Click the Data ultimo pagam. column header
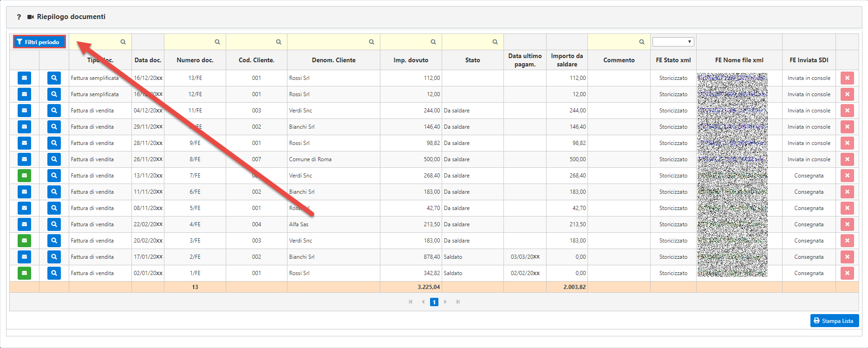Viewport: 868px width, 348px height. point(525,60)
